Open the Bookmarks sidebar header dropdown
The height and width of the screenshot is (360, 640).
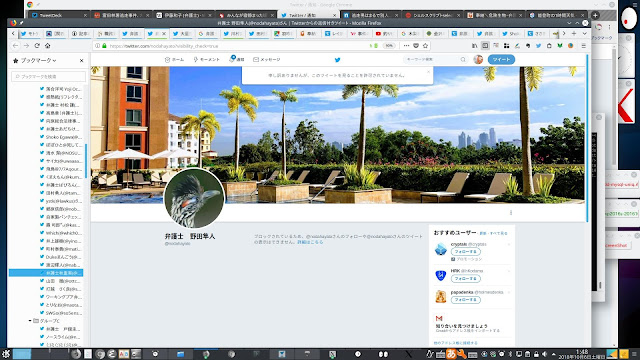(x=35, y=60)
